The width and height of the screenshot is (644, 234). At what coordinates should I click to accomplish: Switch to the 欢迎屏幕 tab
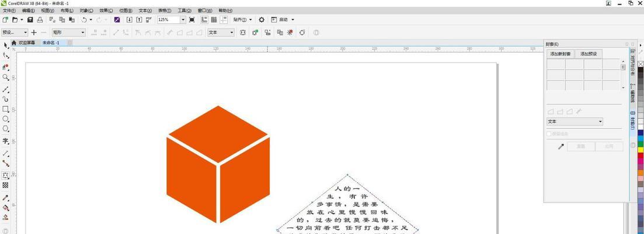pos(27,42)
